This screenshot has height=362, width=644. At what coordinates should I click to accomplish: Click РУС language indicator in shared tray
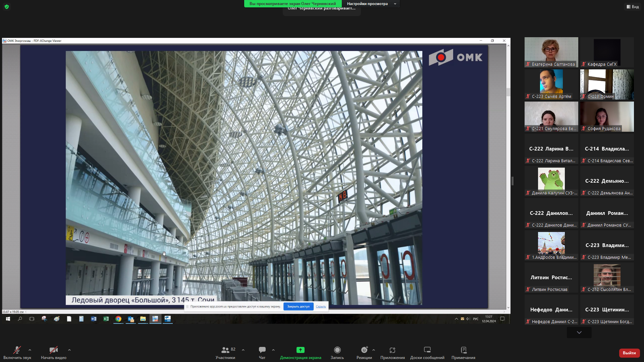[476, 319]
